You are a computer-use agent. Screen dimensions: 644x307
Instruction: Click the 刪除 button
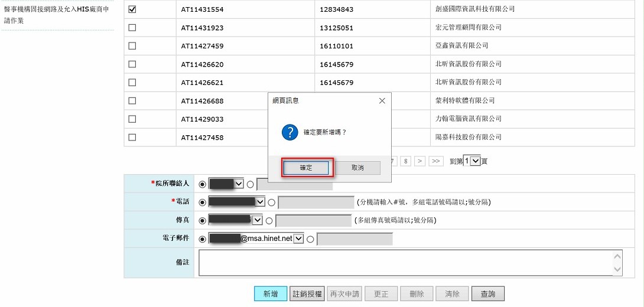(417, 294)
